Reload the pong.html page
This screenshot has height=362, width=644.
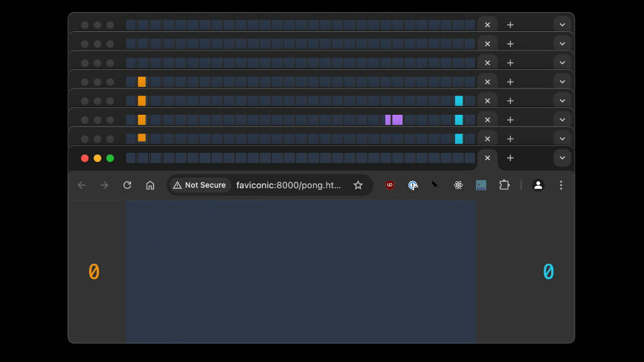127,185
